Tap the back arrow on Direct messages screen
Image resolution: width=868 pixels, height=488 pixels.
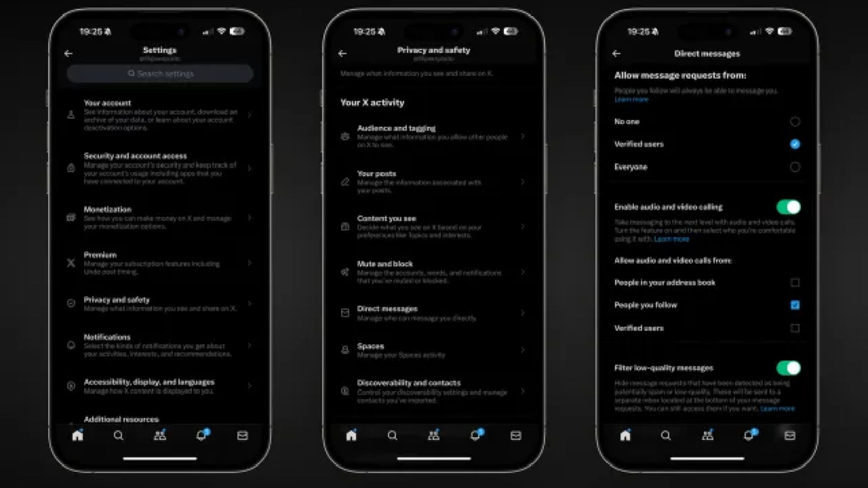coord(617,54)
